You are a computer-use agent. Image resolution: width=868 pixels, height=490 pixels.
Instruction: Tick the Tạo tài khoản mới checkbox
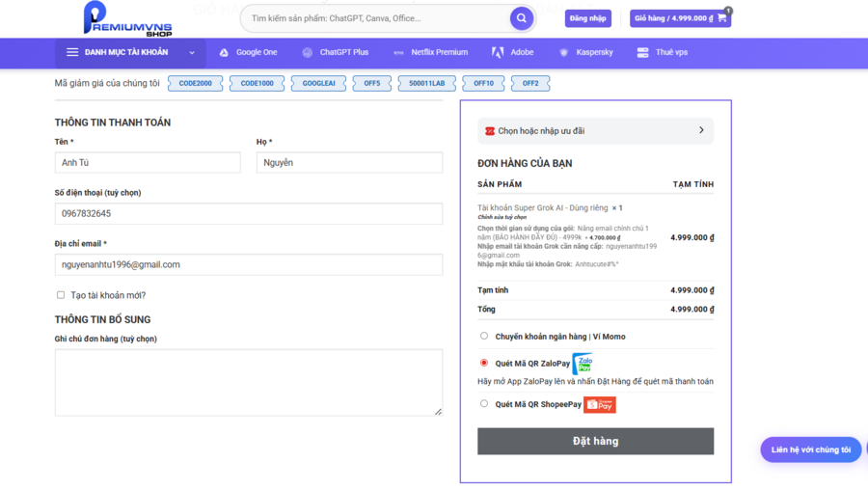click(x=61, y=295)
